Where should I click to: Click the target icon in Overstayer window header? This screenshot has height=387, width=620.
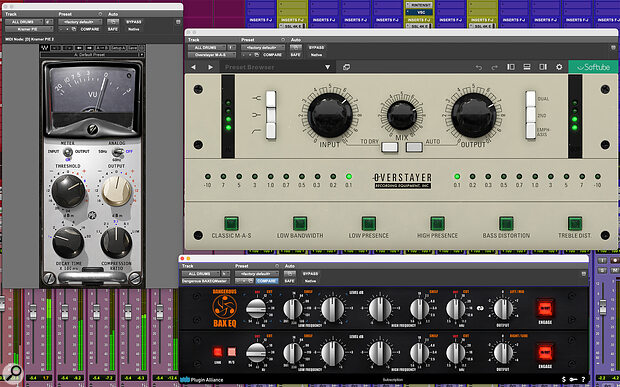click(x=613, y=47)
